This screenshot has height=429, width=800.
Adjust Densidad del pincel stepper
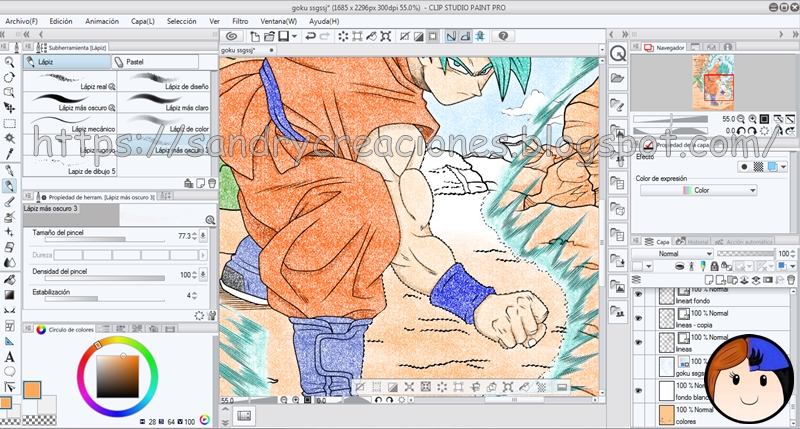coord(194,275)
